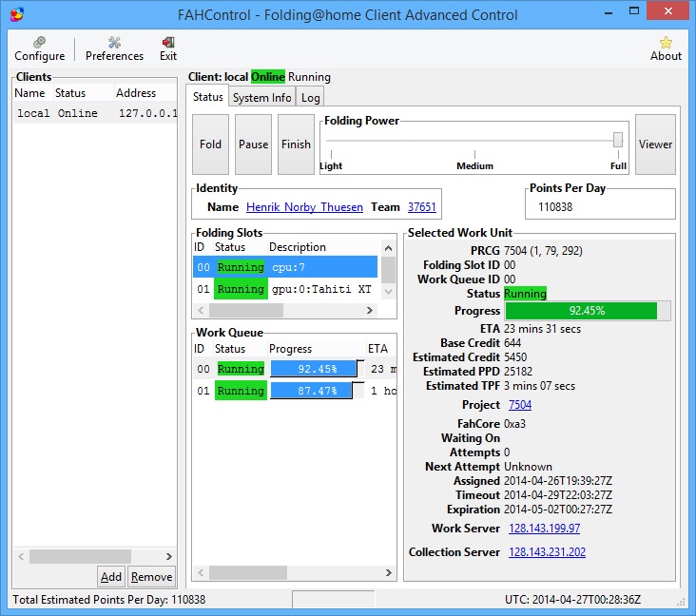Image resolution: width=696 pixels, height=616 pixels.
Task: Set Folding Power to Medium tick
Action: (475, 154)
